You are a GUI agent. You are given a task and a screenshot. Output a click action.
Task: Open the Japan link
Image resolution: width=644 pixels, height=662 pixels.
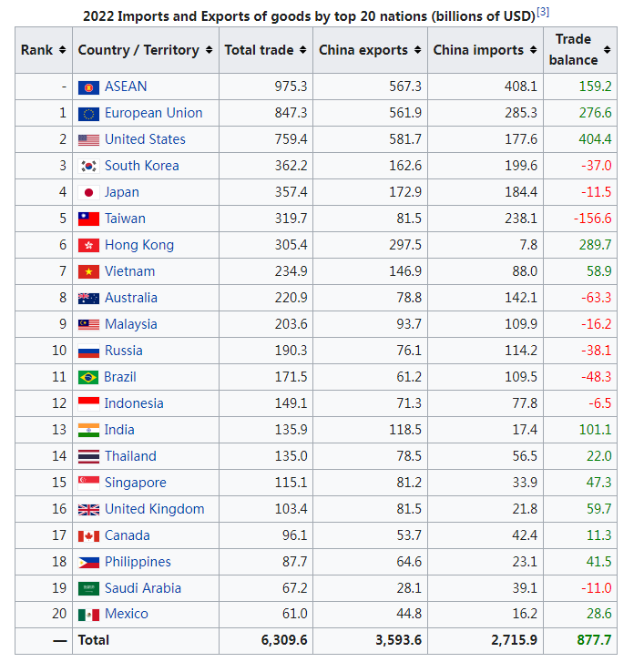[x=122, y=192]
